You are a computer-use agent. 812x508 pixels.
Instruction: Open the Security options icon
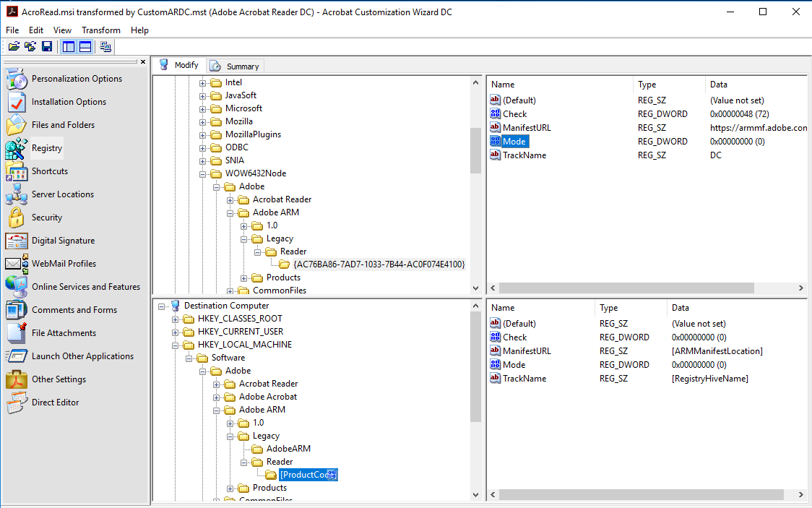coord(16,218)
